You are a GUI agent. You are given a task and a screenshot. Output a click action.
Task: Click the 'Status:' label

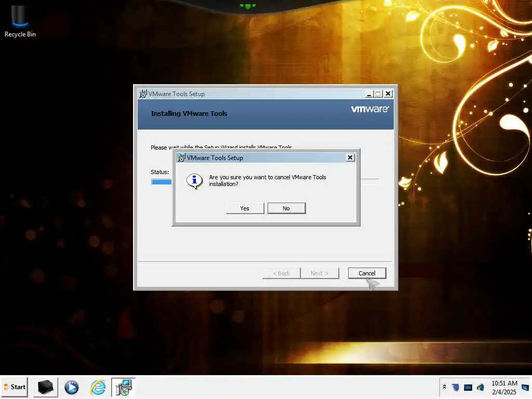160,172
